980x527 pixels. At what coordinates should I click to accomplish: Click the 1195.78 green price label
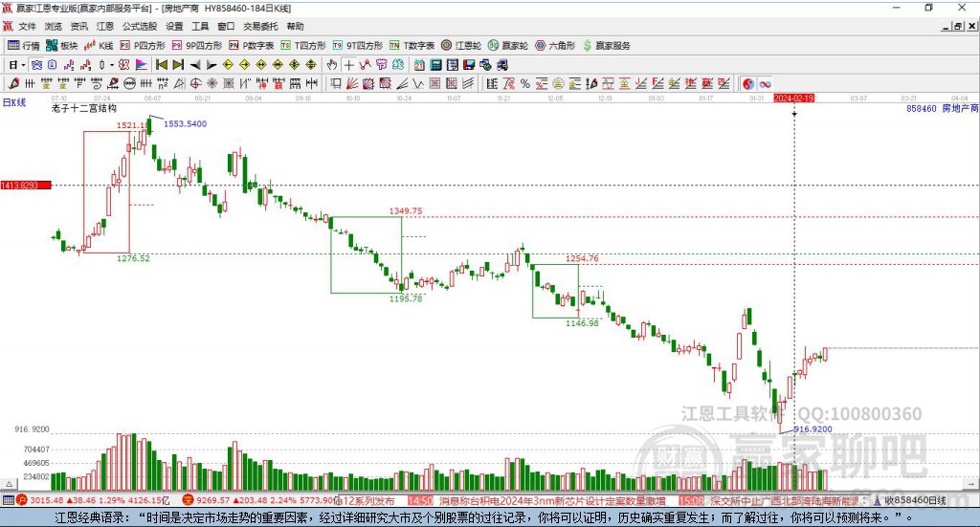406,298
